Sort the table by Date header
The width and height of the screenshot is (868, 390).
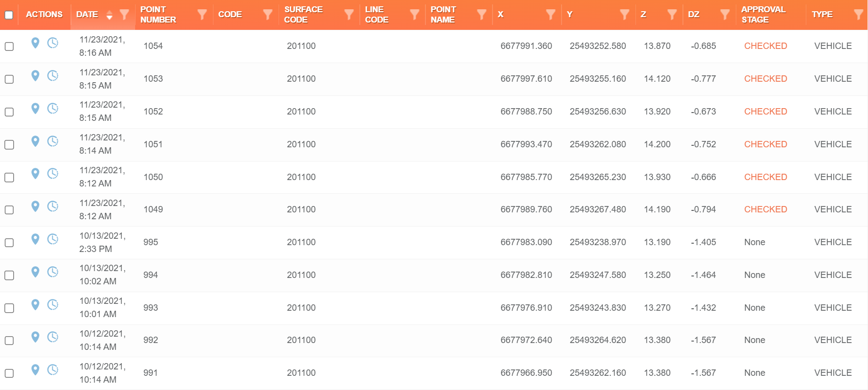(x=87, y=15)
